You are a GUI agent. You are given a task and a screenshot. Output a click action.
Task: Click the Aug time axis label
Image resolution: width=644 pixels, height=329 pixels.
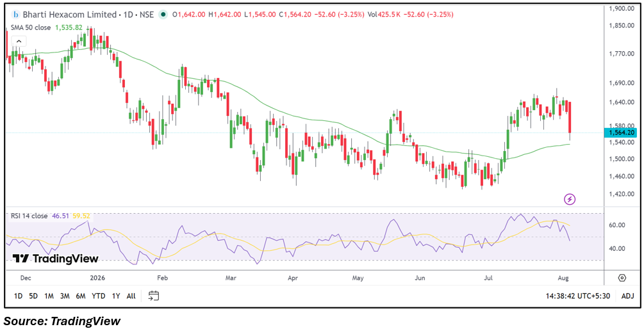pyautogui.click(x=563, y=278)
